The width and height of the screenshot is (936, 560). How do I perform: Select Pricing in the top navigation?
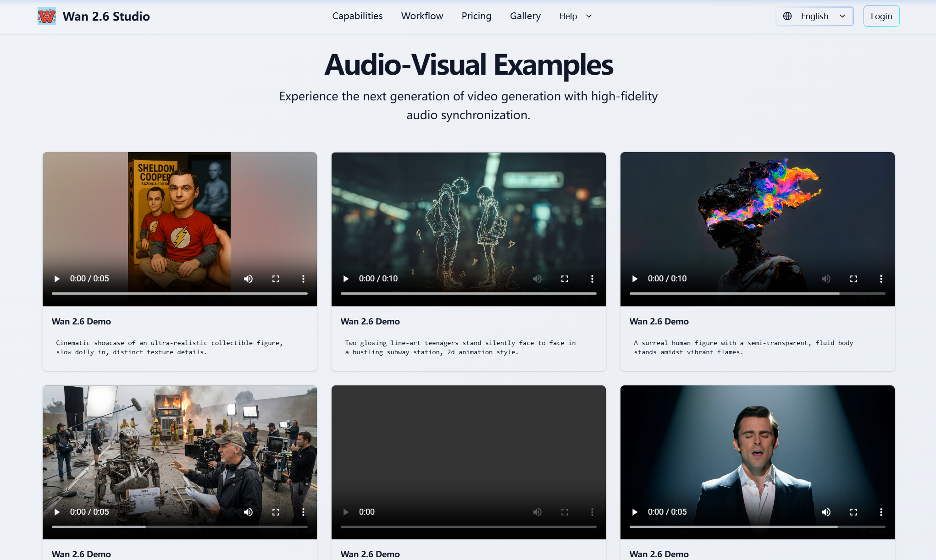(476, 16)
